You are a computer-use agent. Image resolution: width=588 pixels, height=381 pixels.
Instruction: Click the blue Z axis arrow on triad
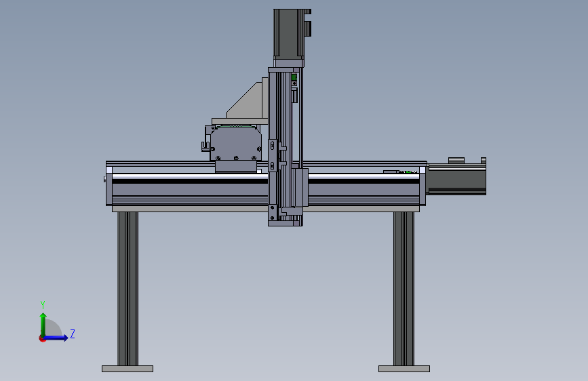point(56,338)
